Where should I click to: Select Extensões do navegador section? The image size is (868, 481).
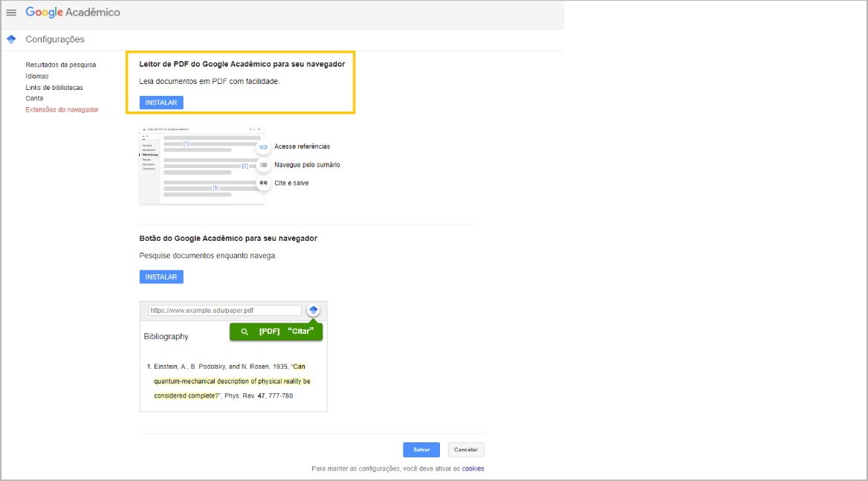(x=62, y=109)
